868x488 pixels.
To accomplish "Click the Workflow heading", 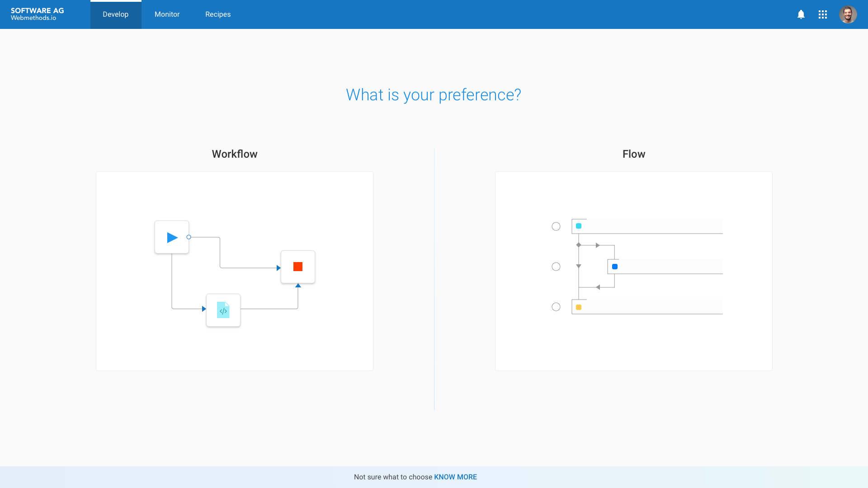I will 235,154.
